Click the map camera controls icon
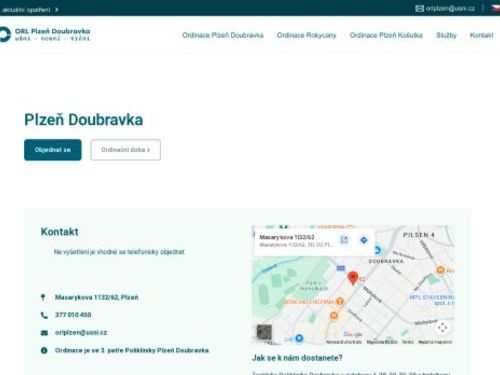500x375 pixels. (x=442, y=327)
